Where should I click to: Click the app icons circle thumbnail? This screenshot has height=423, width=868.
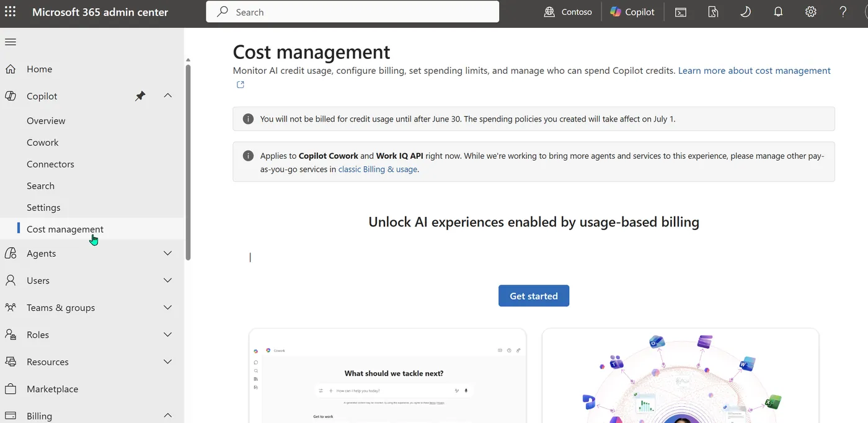click(680, 376)
